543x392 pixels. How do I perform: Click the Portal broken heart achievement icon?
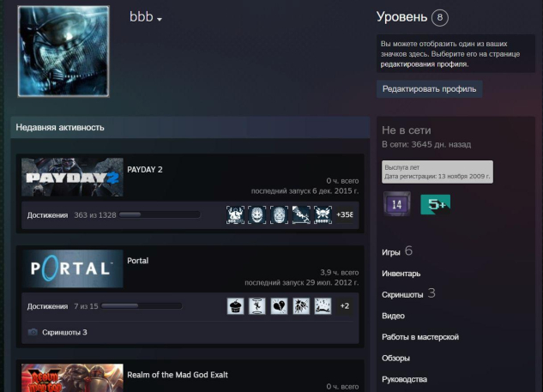coord(279,305)
